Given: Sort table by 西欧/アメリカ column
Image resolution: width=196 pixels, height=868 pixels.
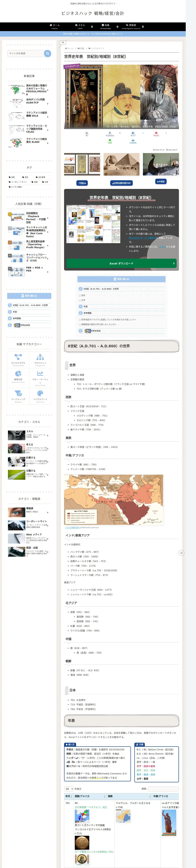Looking at the screenshot, I should point(90,796).
